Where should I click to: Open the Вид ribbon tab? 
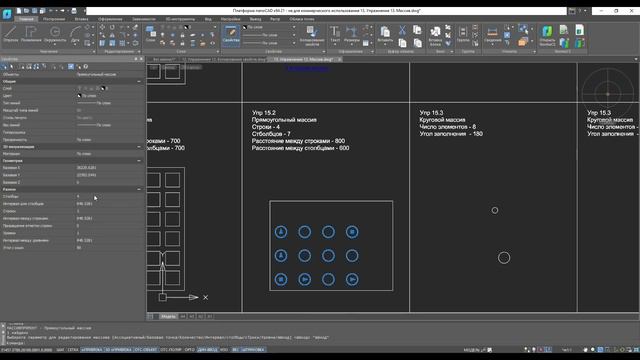[208, 19]
